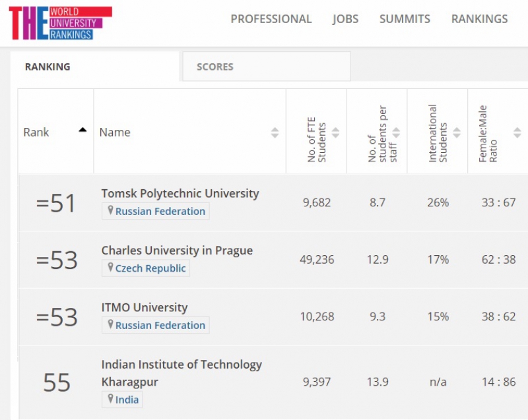
Task: Open the Jobs menu item
Action: (x=345, y=19)
